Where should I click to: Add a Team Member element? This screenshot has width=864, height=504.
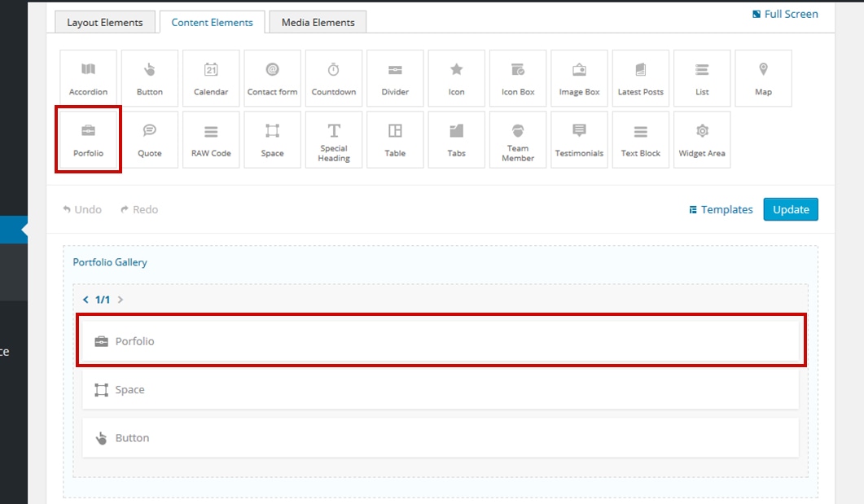518,140
